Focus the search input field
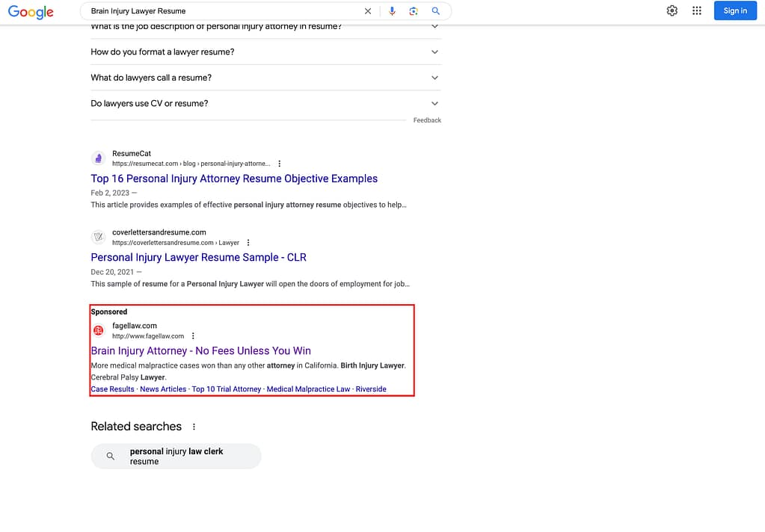The width and height of the screenshot is (765, 532). [224, 11]
